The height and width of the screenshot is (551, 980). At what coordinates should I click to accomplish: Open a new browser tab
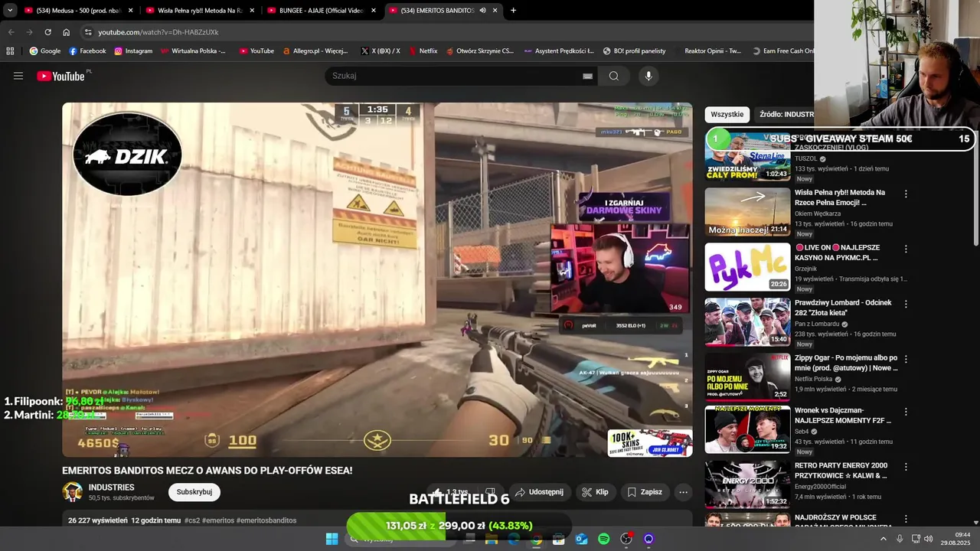point(513,10)
